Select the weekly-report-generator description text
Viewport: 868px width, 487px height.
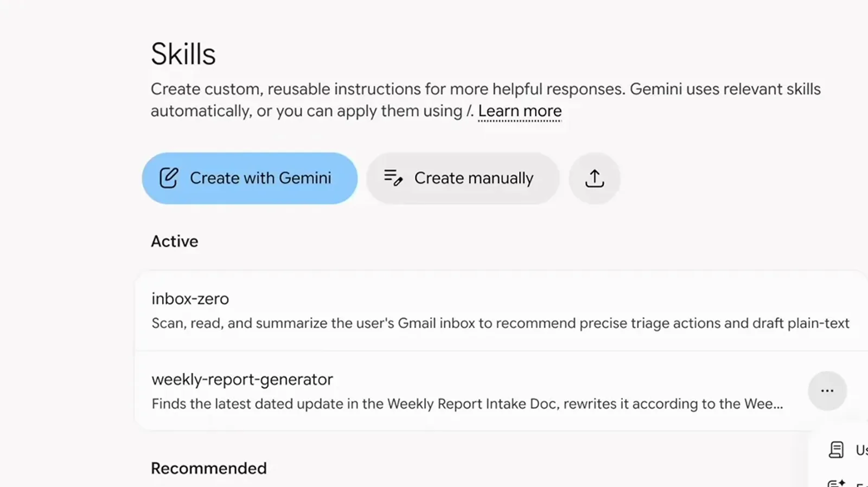[467, 404]
